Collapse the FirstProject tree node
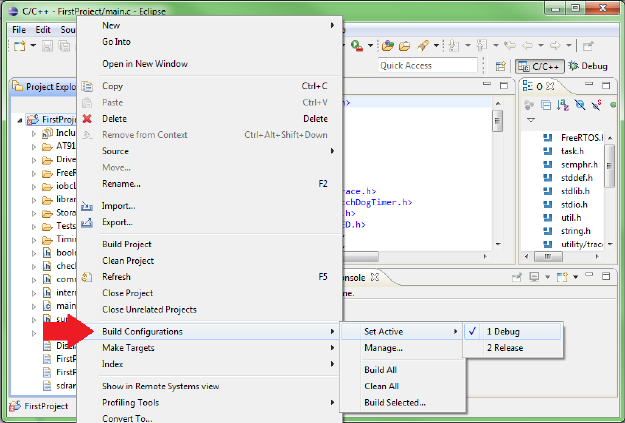This screenshot has width=625, height=423. [20, 120]
